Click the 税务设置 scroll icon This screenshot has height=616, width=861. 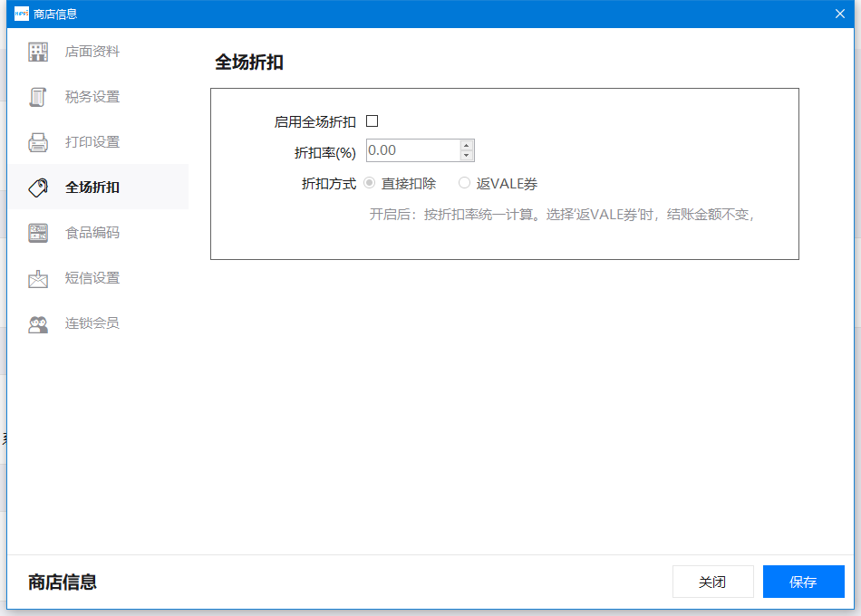coord(38,97)
